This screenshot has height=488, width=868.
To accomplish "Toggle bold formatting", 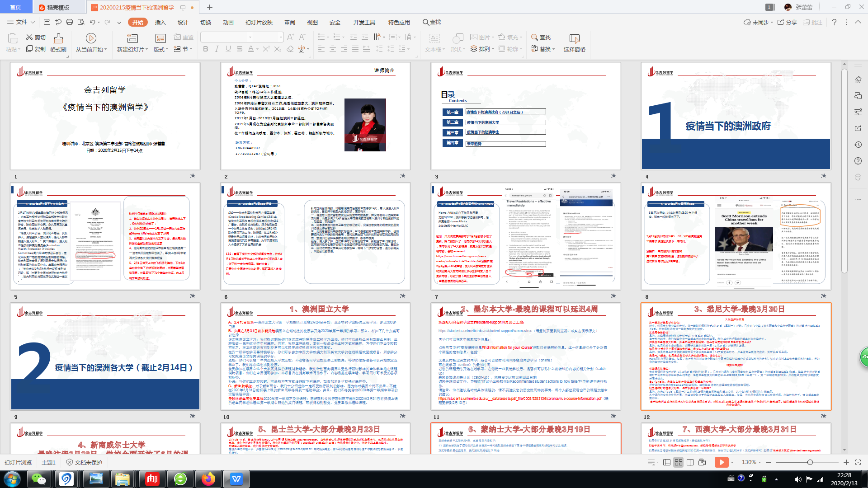I will point(206,49).
